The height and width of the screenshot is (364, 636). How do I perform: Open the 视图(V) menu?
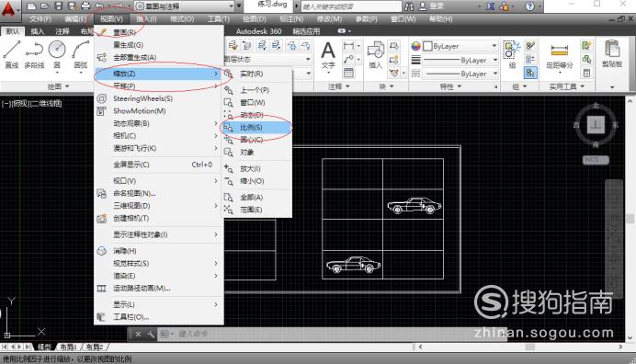tap(111, 19)
